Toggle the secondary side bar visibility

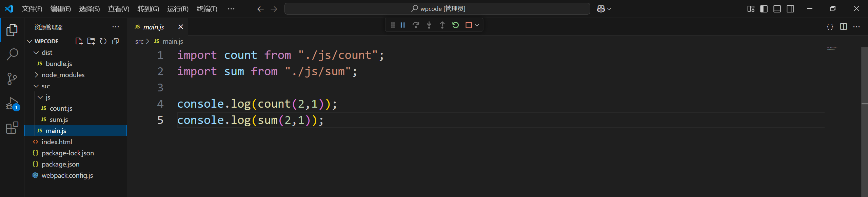click(790, 9)
